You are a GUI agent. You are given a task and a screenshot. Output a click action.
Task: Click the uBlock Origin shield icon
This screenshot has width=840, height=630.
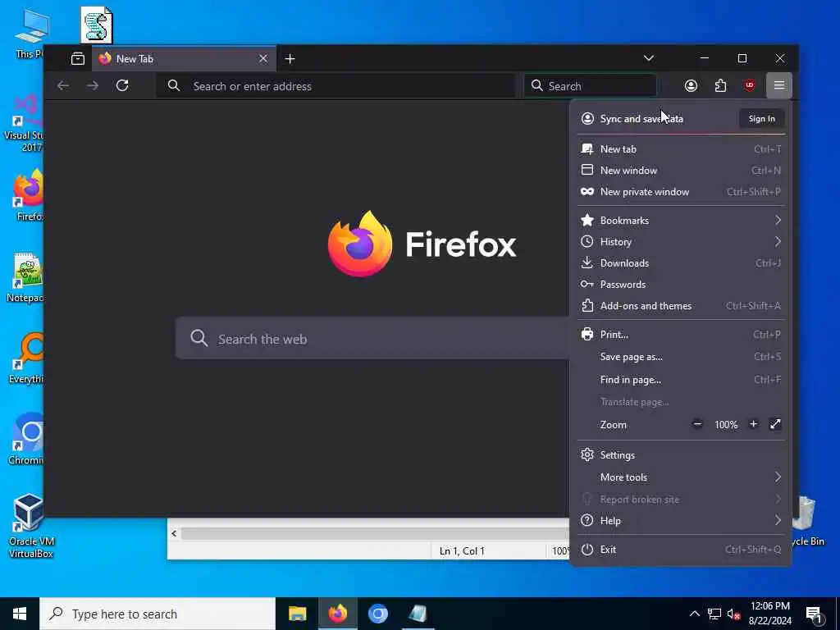point(750,85)
